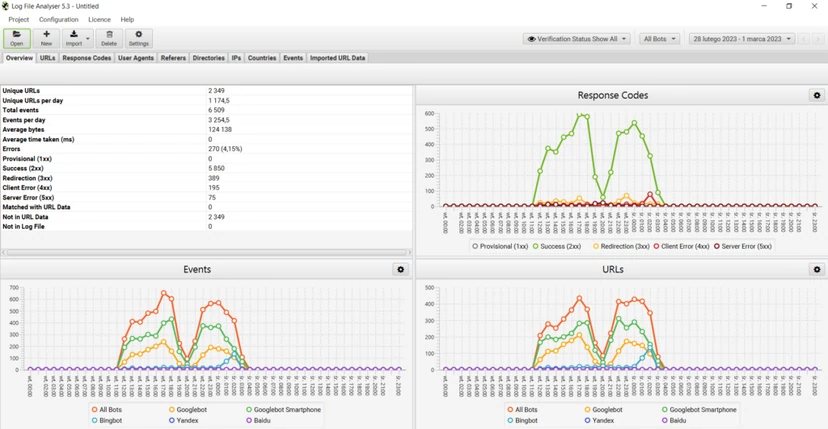The width and height of the screenshot is (828, 429).
Task: Select the Errors row showing 270 (4,15%)
Action: coord(206,149)
